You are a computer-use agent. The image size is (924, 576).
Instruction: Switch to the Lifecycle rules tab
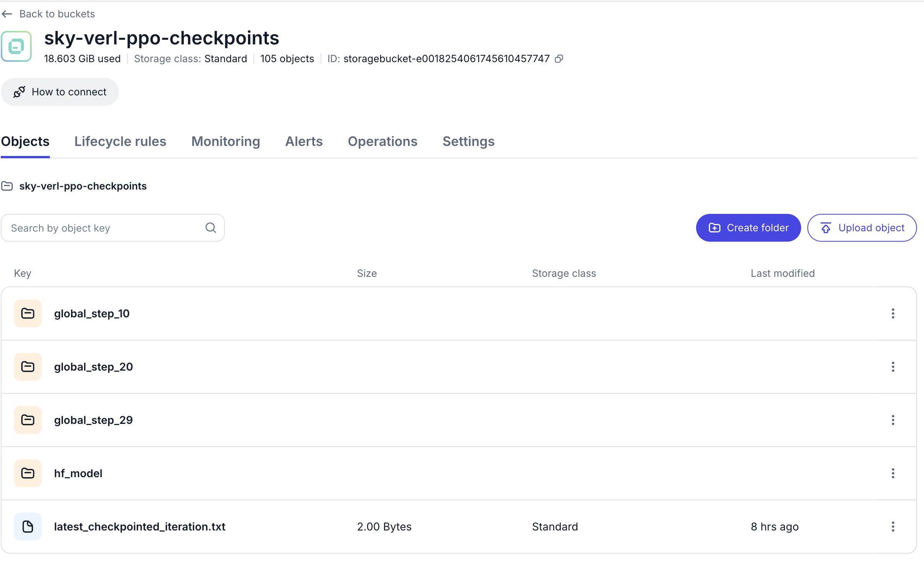[120, 141]
